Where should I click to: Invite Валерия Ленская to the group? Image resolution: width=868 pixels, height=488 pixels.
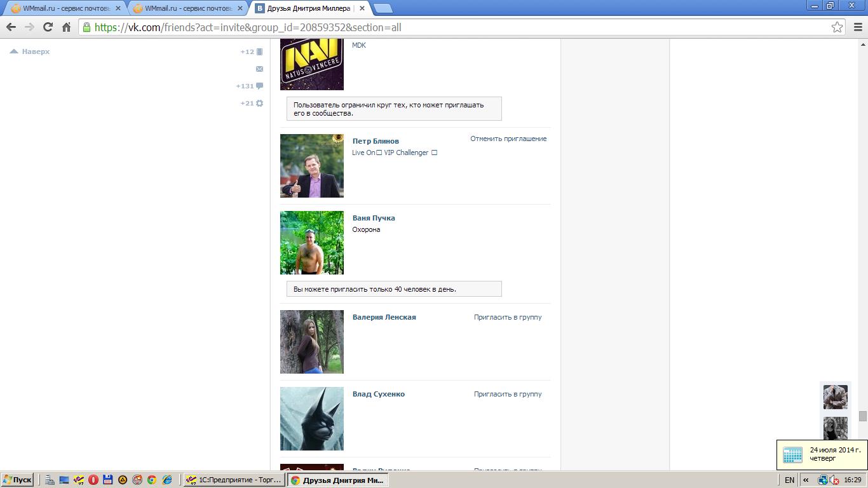(x=508, y=317)
